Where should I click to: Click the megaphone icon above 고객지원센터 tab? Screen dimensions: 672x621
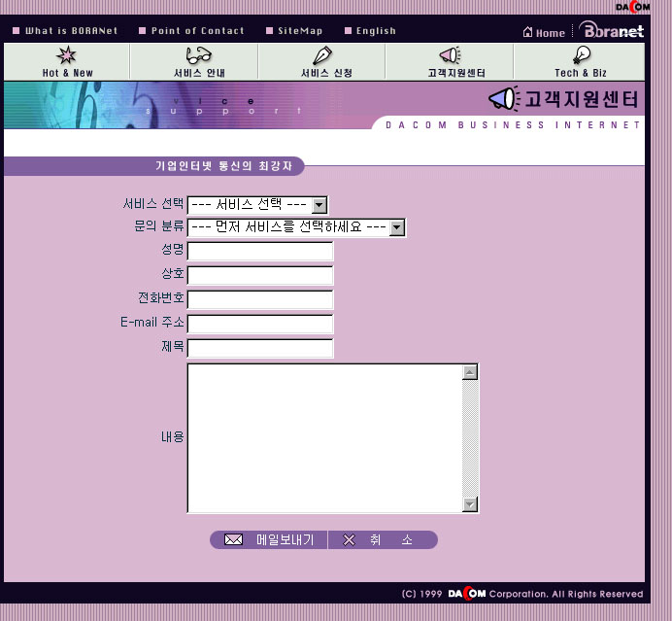450,54
